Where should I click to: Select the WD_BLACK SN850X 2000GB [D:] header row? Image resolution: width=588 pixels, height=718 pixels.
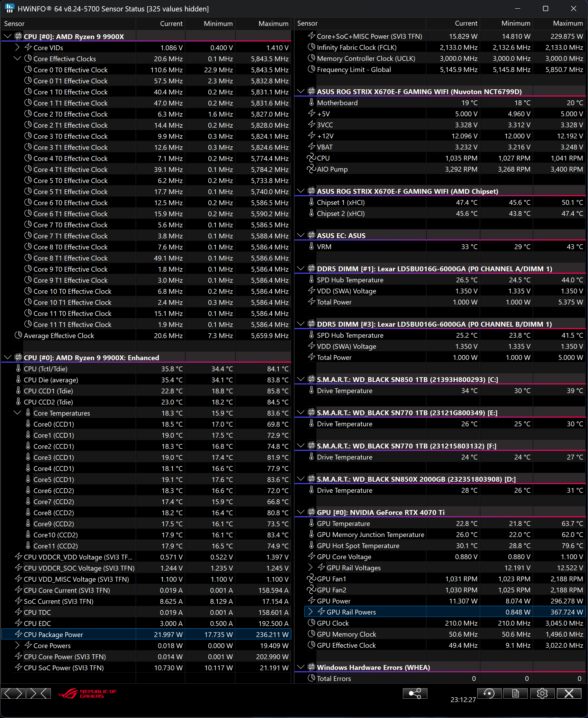click(440, 479)
